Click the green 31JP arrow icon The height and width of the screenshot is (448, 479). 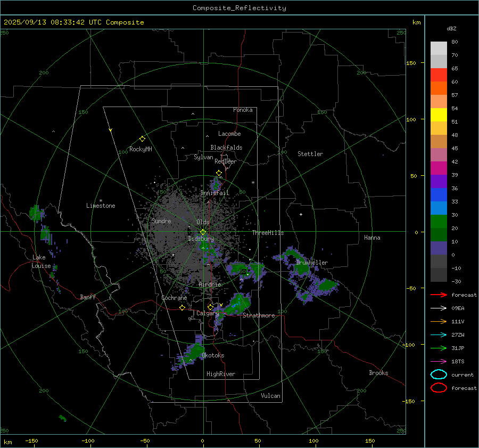point(439,348)
